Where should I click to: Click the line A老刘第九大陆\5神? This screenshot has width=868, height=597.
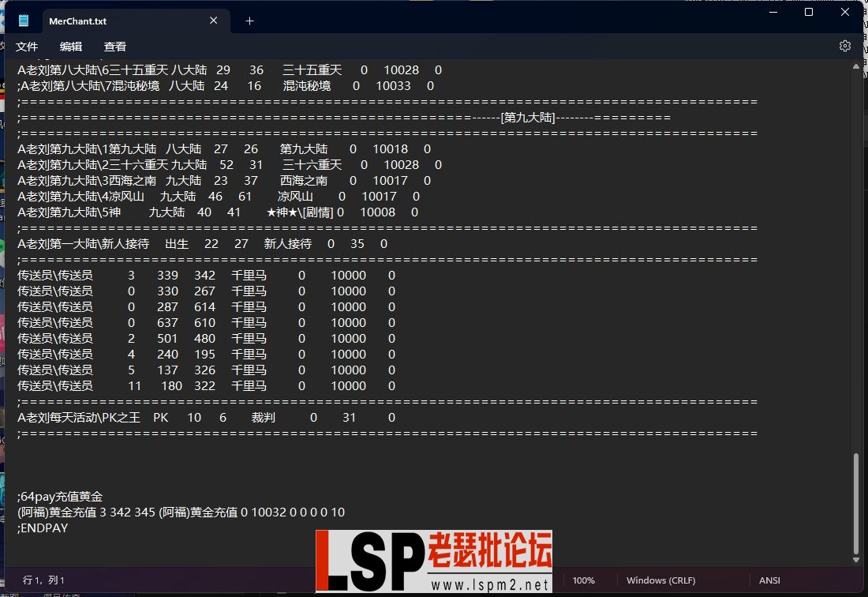point(218,212)
